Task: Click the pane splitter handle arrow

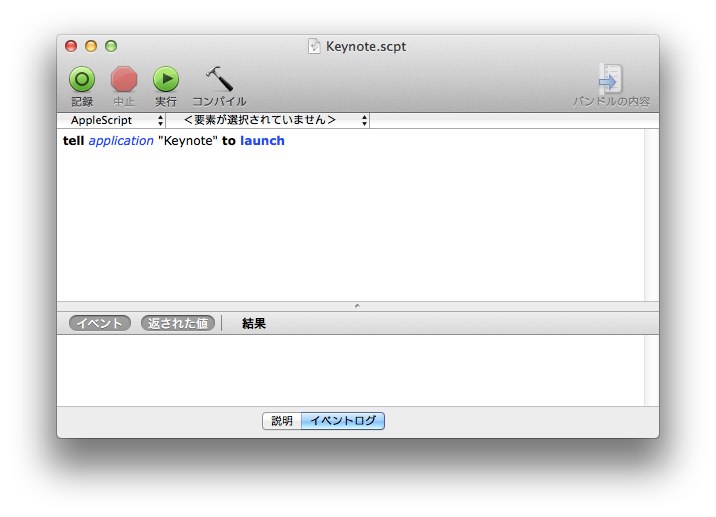Action: coord(357,306)
